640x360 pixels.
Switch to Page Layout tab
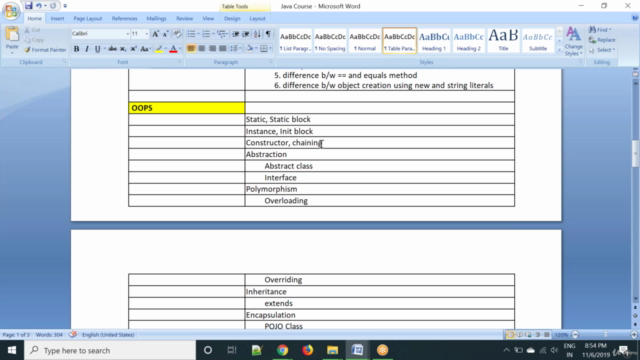click(x=88, y=19)
